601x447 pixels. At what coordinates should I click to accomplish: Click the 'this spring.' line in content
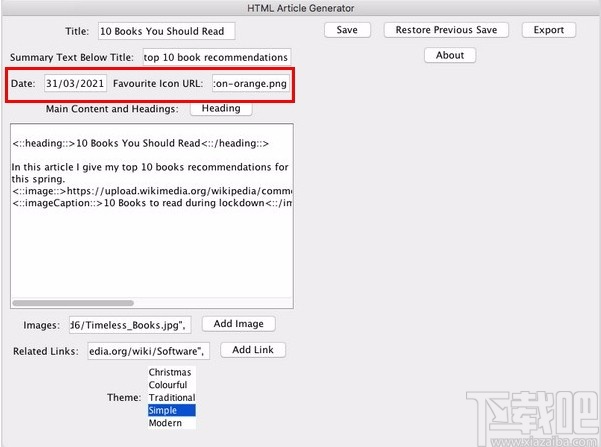(38, 179)
